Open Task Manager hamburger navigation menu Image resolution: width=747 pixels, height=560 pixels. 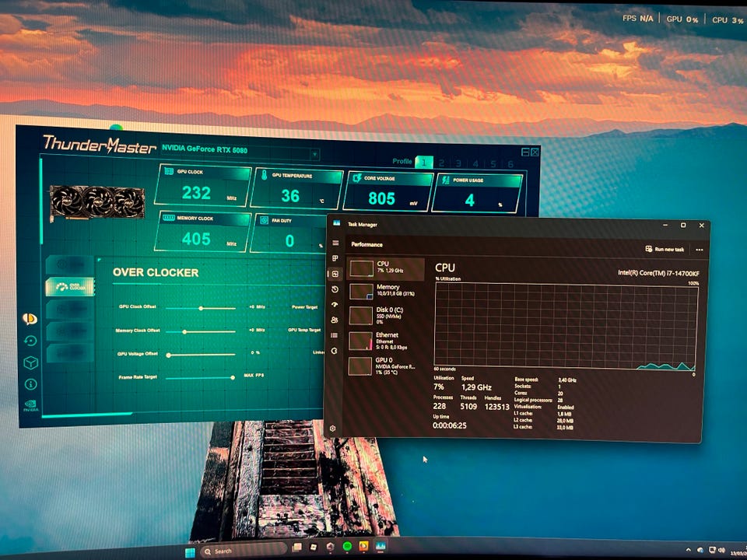335,243
